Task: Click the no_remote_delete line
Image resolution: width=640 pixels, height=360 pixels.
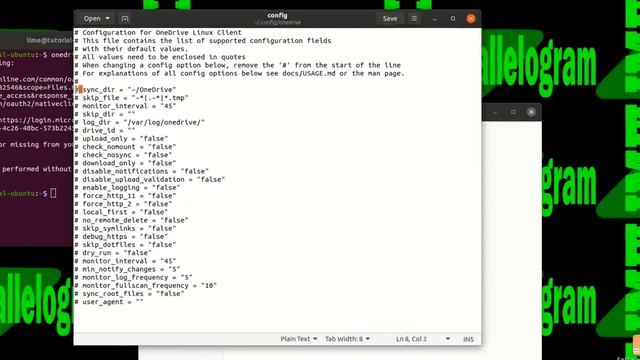Action: coord(132,220)
